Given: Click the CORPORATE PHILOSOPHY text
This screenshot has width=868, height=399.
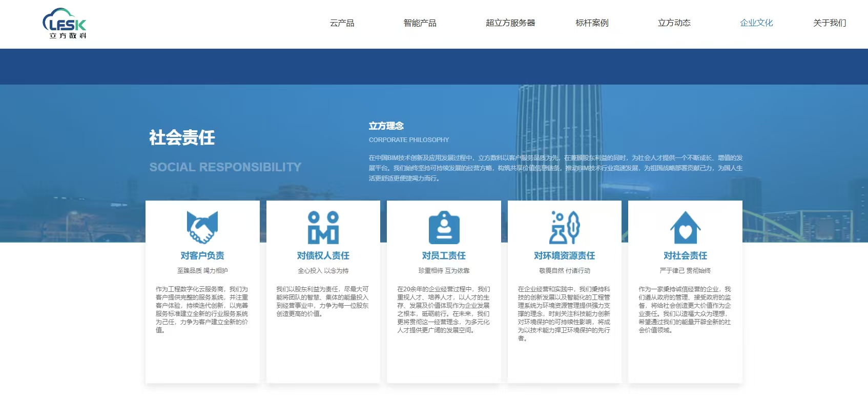Looking at the screenshot, I should click(409, 140).
